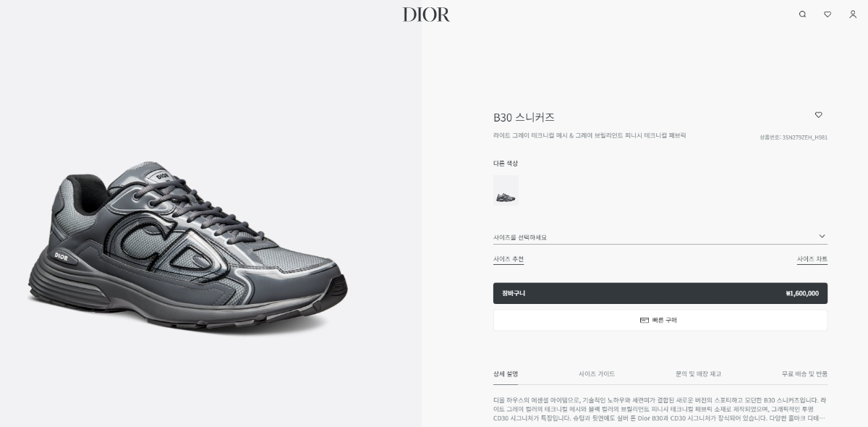Open the 사이즈 차트 link
Viewport: 868px width, 427px height.
pos(812,259)
